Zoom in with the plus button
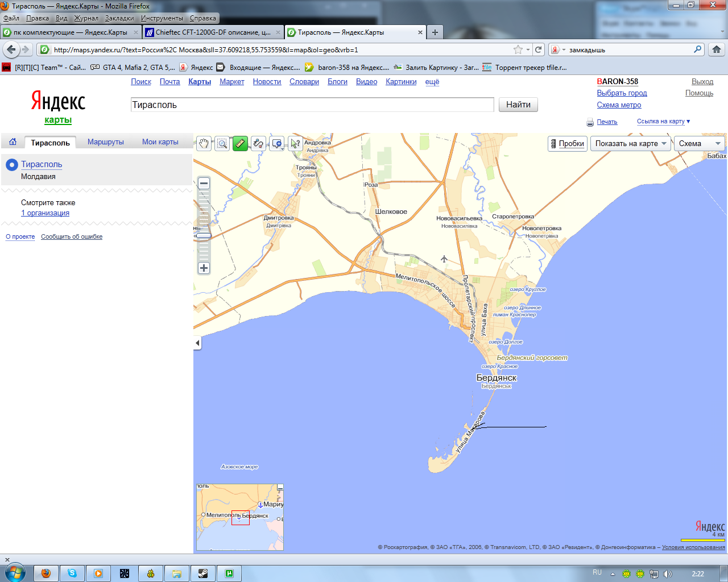This screenshot has height=582, width=728. (204, 268)
